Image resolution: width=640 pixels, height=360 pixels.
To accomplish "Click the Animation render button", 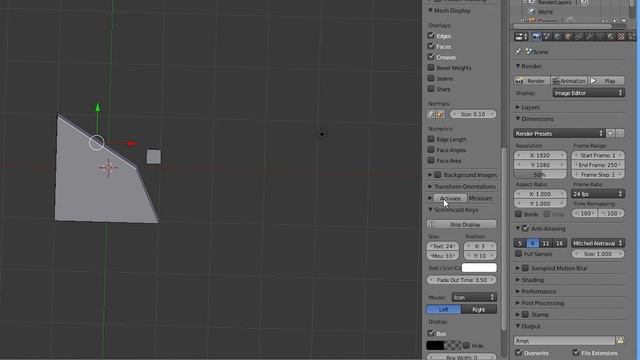I will point(569,81).
